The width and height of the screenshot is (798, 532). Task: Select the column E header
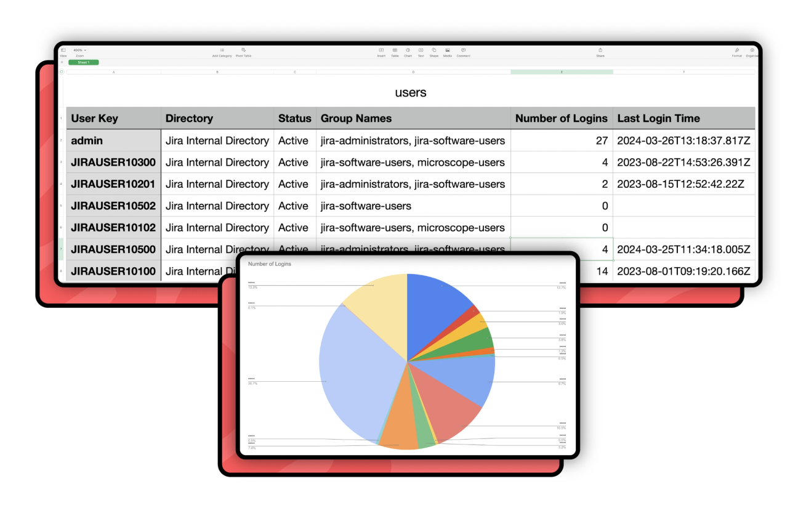(561, 71)
